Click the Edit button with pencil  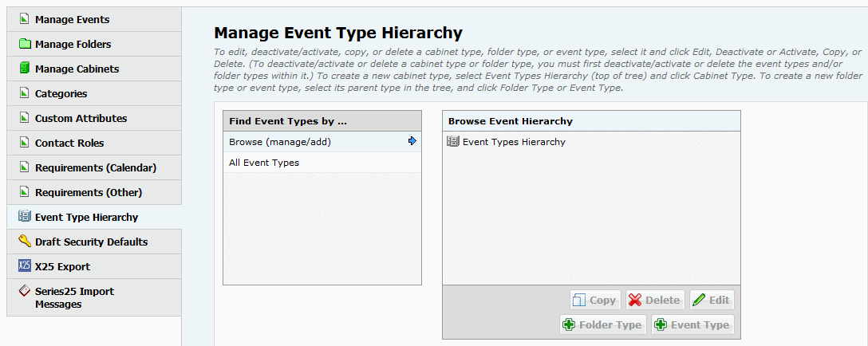tap(712, 300)
